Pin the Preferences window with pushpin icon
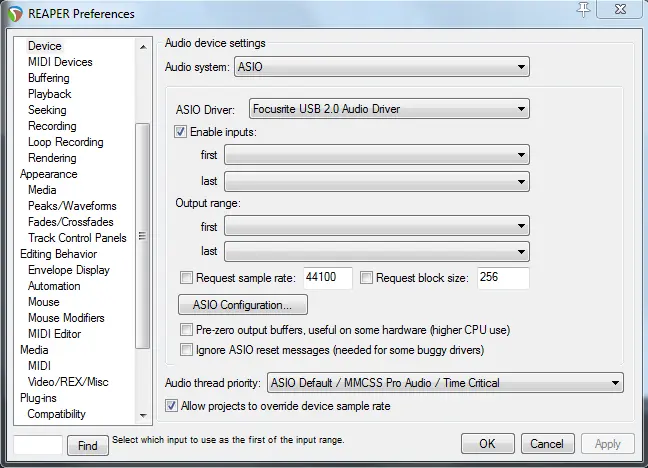 pyautogui.click(x=584, y=10)
